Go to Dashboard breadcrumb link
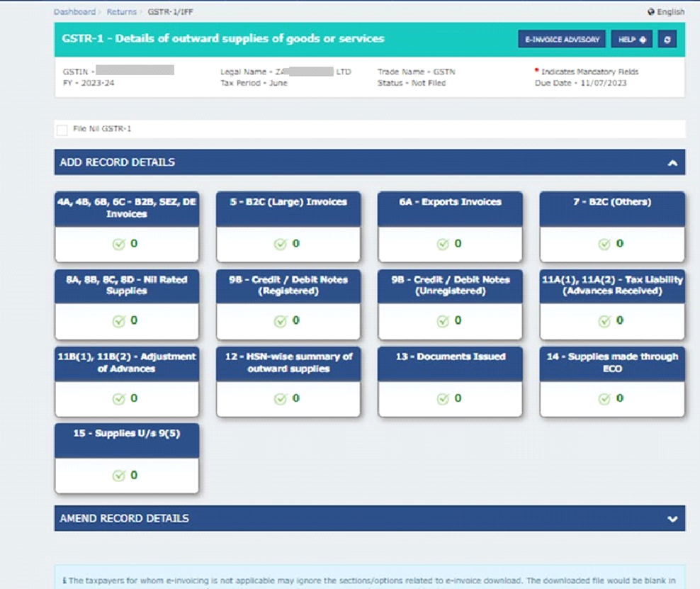700x589 pixels. pyautogui.click(x=74, y=12)
